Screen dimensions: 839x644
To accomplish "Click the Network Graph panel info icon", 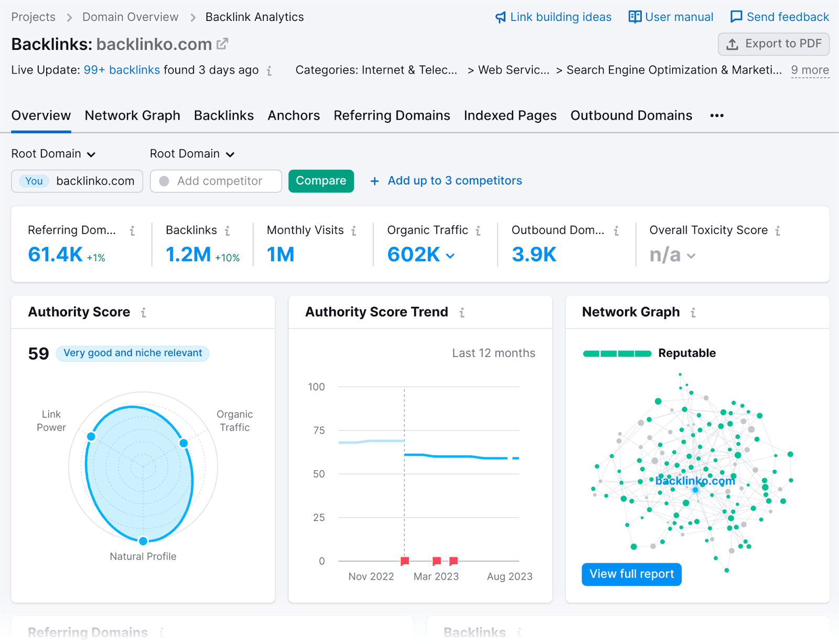I will click(693, 312).
